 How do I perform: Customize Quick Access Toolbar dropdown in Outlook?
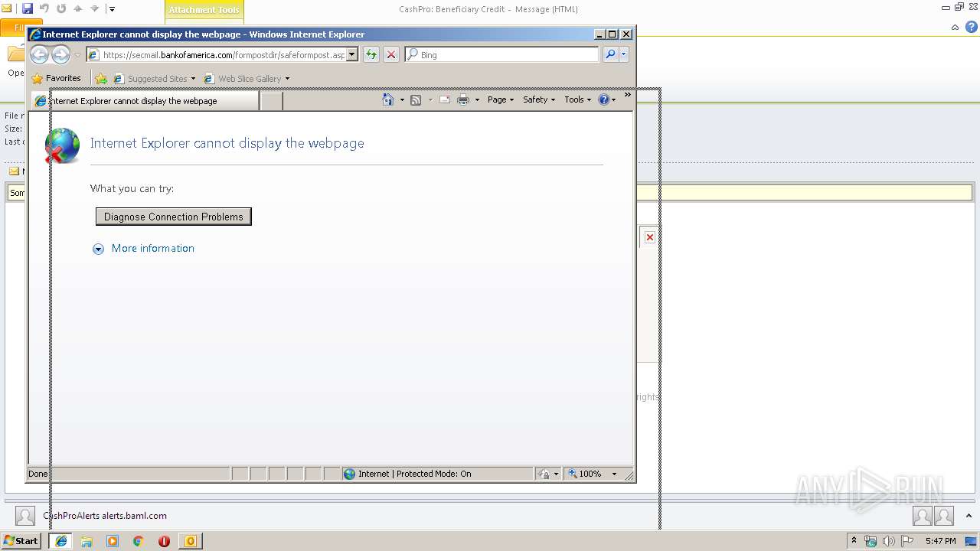click(112, 9)
